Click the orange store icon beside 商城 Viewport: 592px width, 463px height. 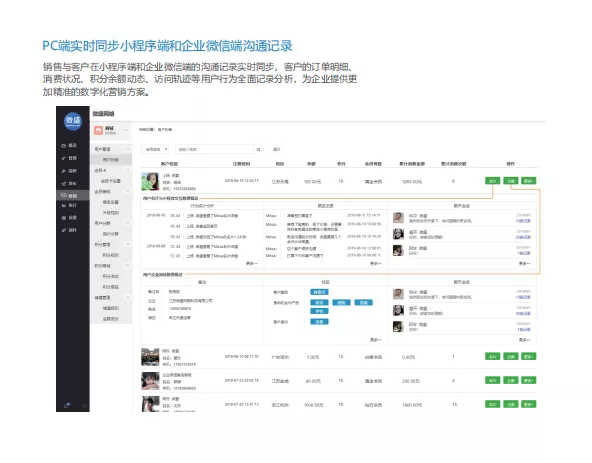tap(99, 130)
